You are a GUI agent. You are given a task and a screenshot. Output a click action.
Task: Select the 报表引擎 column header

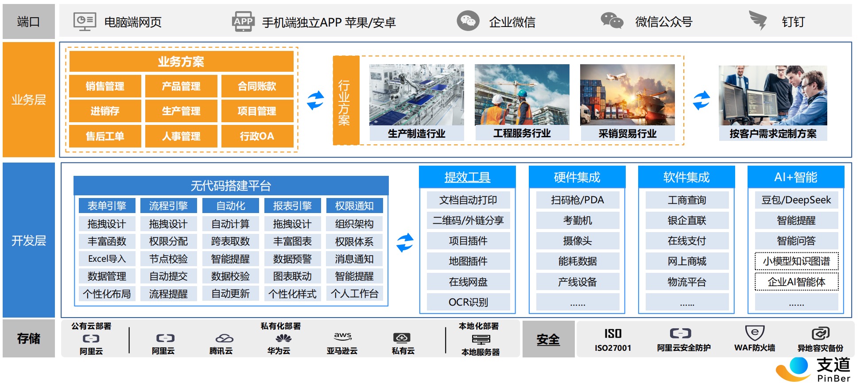point(292,206)
